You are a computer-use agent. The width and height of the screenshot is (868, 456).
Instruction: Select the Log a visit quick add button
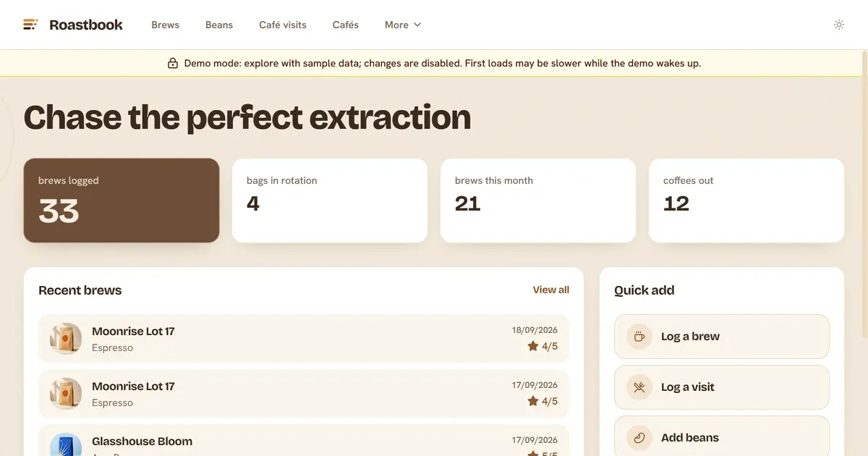pos(722,387)
